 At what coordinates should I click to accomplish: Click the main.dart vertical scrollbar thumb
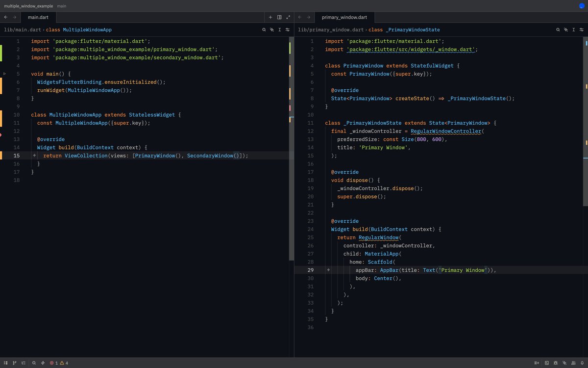pyautogui.click(x=291, y=148)
